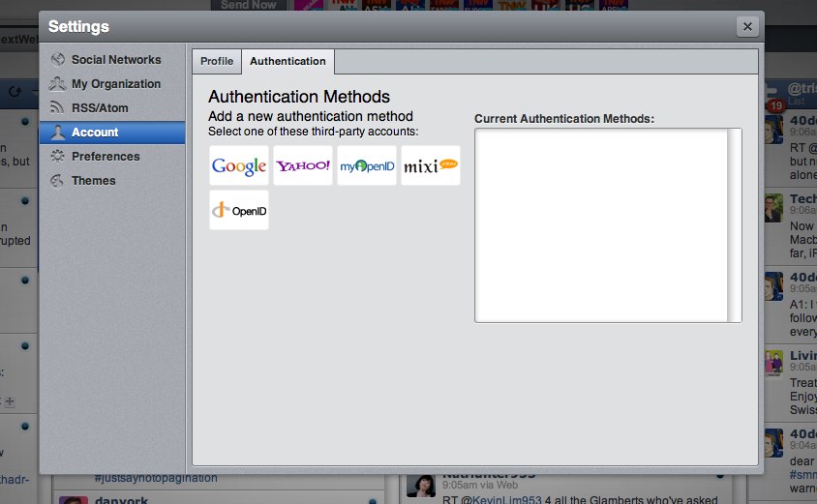Click the Account person icon
Viewport: 817px width, 504px height.
point(58,133)
